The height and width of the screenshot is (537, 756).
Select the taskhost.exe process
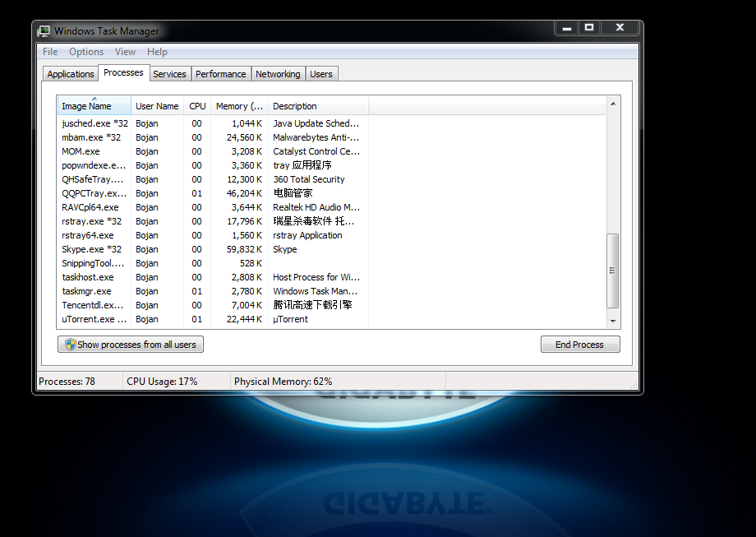point(213,277)
